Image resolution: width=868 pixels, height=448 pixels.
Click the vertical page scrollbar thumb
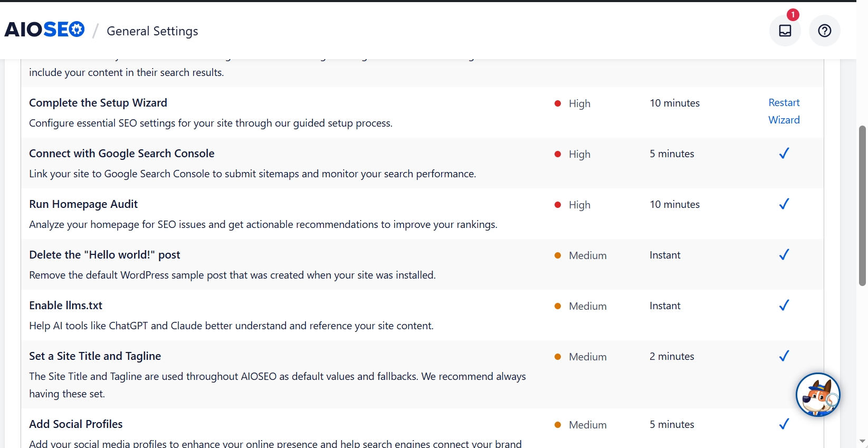862,206
